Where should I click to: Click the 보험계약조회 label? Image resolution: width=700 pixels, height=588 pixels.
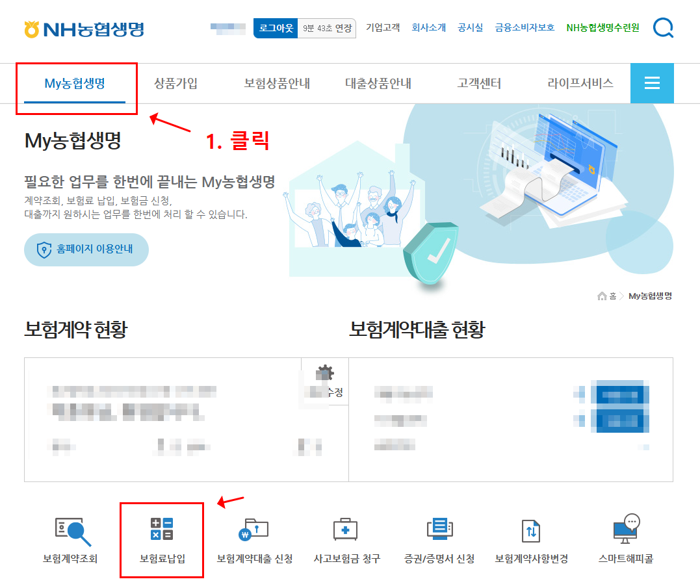click(x=70, y=559)
